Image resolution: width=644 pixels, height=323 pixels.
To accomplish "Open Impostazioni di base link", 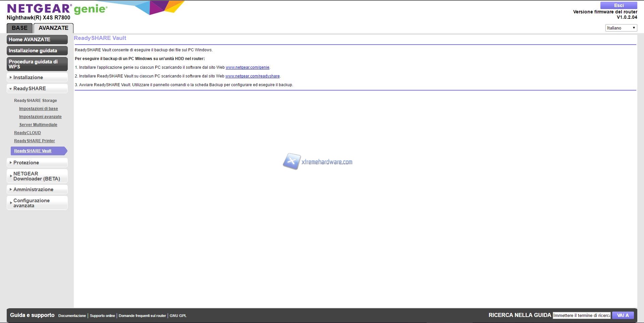I will pos(38,109).
